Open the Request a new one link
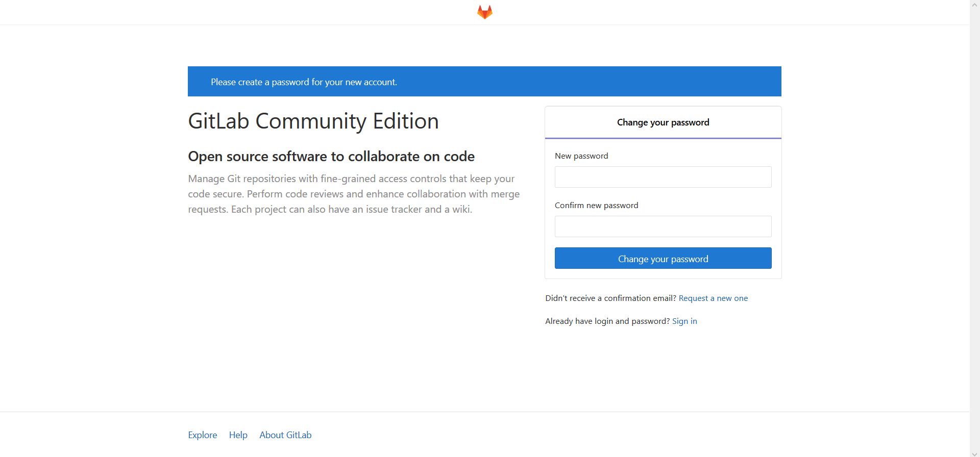 coord(713,298)
